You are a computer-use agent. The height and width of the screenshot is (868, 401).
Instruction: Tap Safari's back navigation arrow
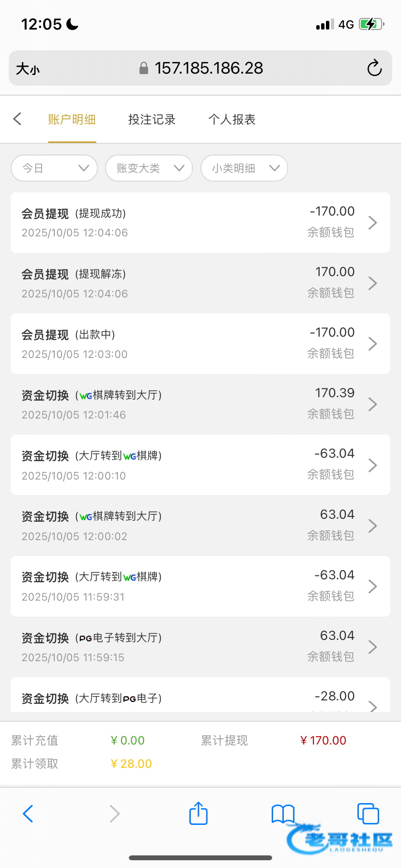(x=28, y=814)
